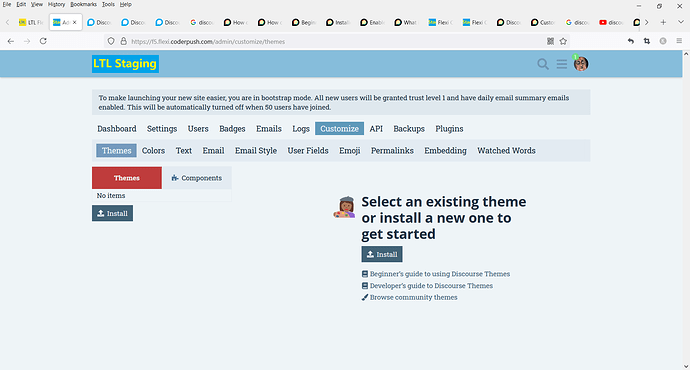Select the Customize admin tab
This screenshot has width=690, height=370.
pyautogui.click(x=339, y=128)
